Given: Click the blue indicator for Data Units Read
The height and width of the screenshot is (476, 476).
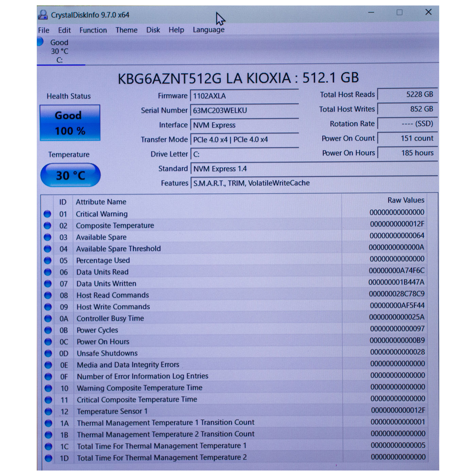Looking at the screenshot, I should coord(48,272).
